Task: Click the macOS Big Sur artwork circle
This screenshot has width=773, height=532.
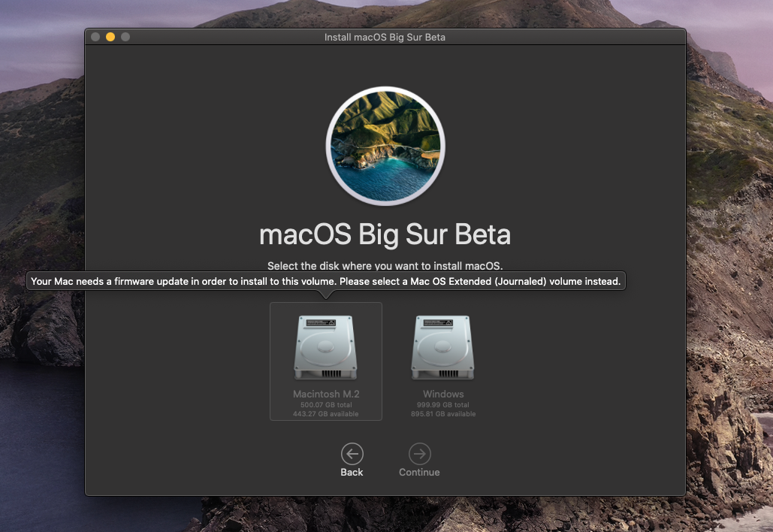Action: (385, 146)
